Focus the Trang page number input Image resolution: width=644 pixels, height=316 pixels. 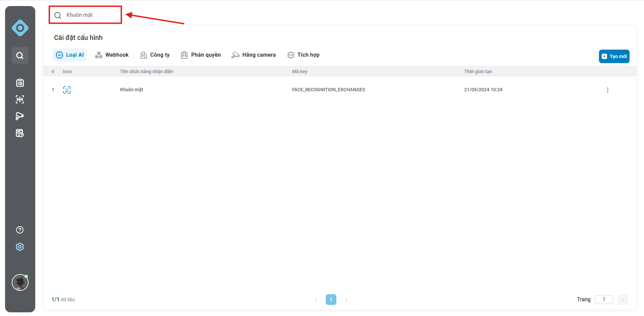pos(604,299)
